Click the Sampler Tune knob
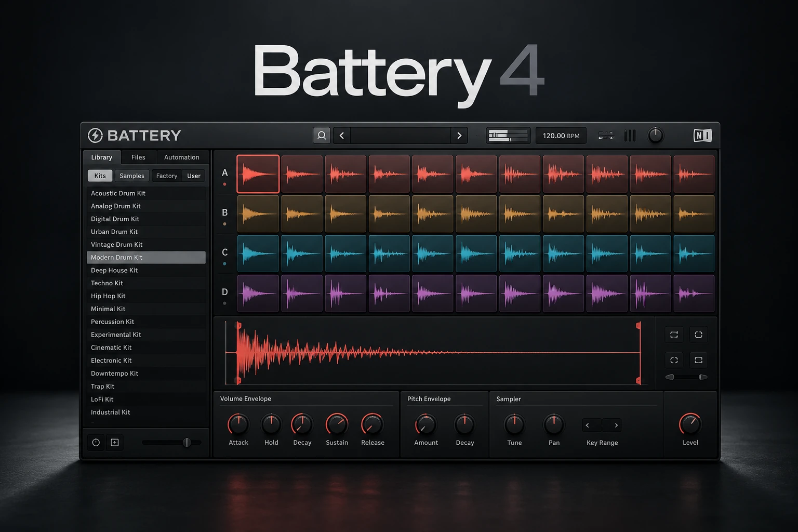Image resolution: width=798 pixels, height=532 pixels. click(x=514, y=424)
